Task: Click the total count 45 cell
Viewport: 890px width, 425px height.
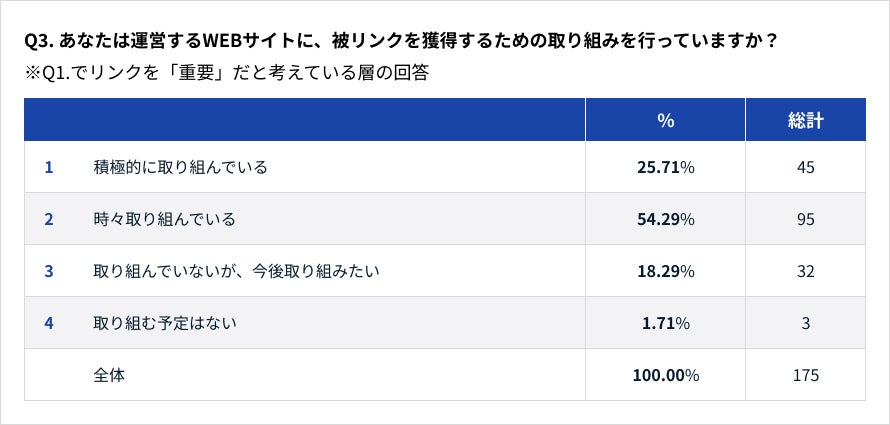Action: (805, 167)
